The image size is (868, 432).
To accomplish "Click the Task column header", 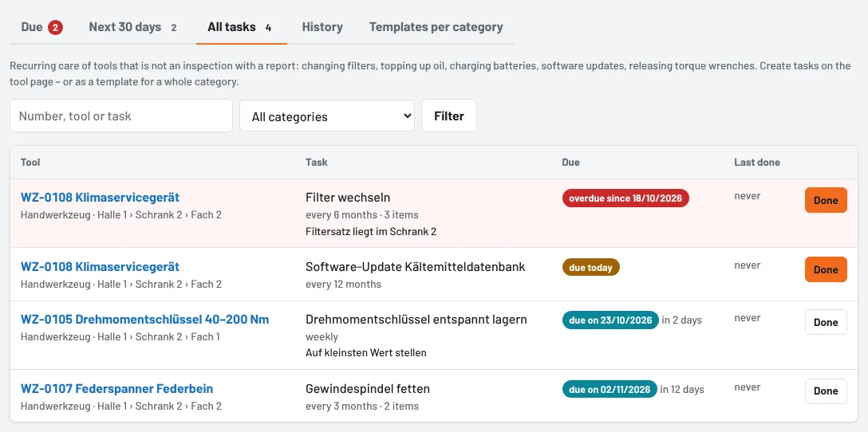I will (x=317, y=162).
